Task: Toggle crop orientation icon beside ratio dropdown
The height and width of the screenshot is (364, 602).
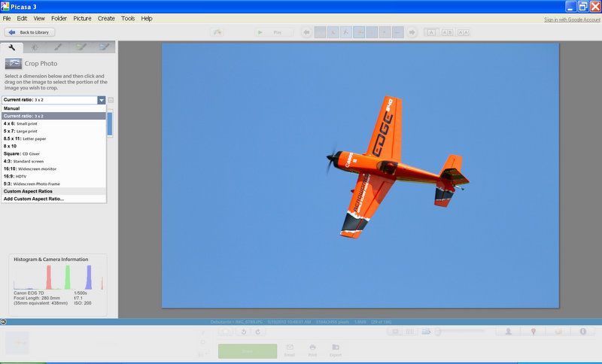Action: (111, 100)
